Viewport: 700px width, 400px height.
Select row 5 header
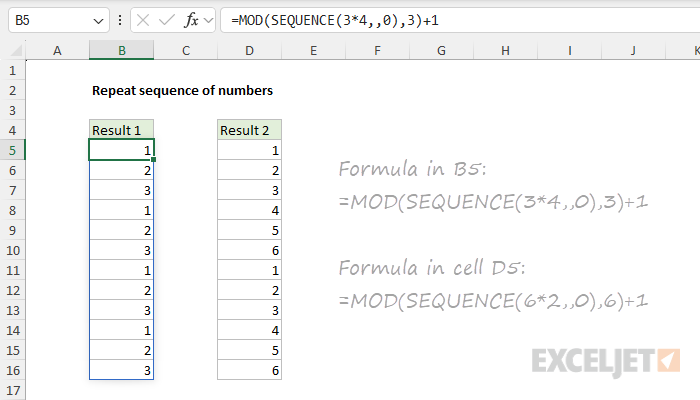pyautogui.click(x=12, y=150)
